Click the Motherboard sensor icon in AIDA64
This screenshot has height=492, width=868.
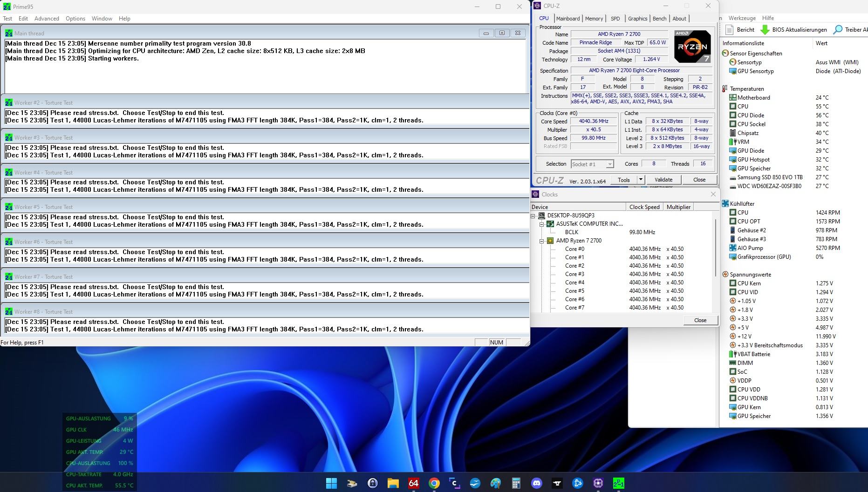coord(733,97)
